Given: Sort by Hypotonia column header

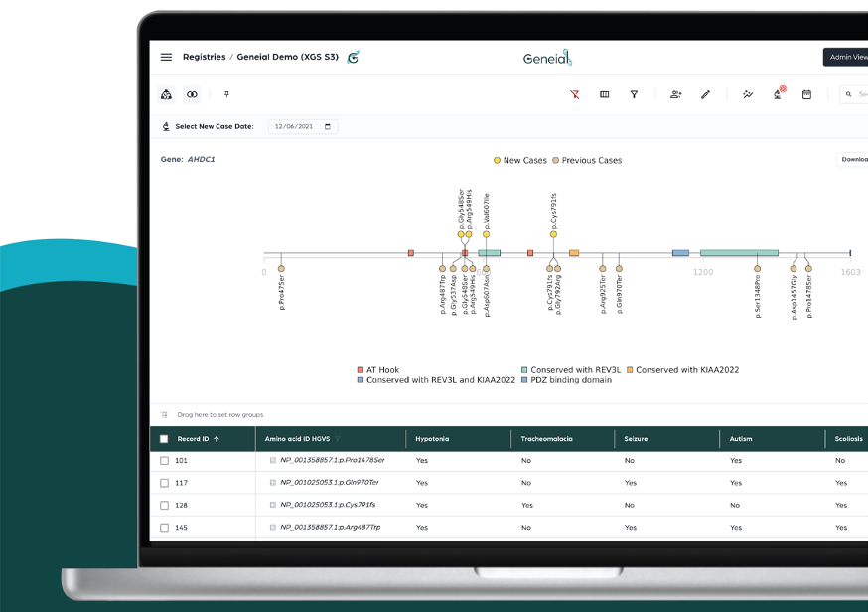Looking at the screenshot, I should click(432, 439).
